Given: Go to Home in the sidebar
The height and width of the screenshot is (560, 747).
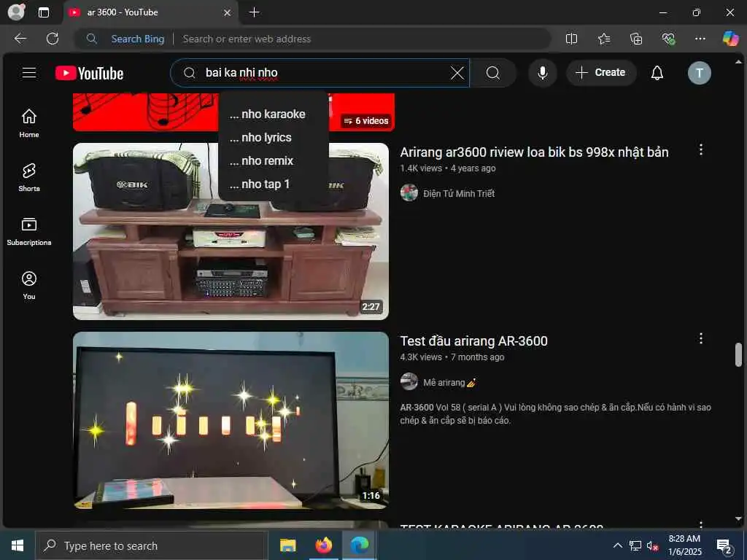Looking at the screenshot, I should click(29, 122).
